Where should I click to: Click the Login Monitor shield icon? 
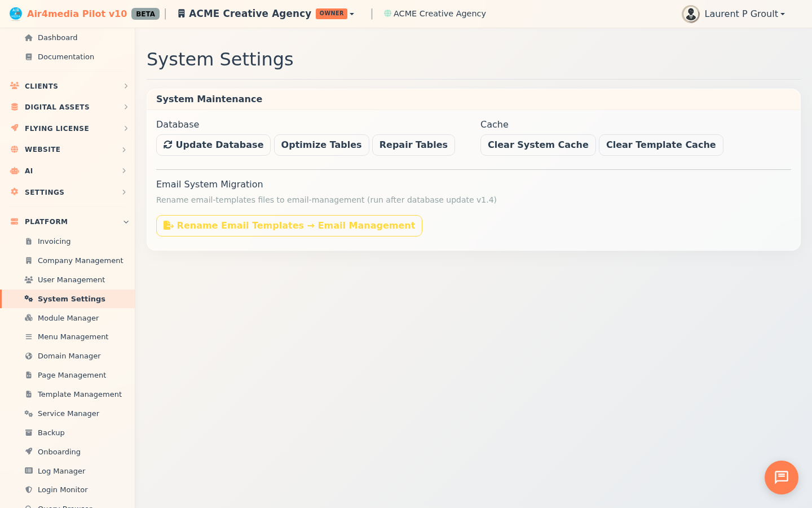tap(29, 489)
